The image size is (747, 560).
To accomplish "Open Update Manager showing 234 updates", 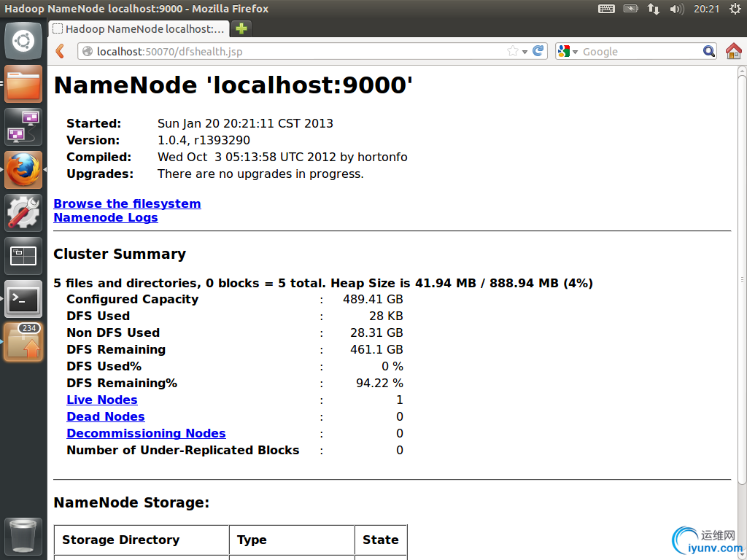I will (23, 342).
